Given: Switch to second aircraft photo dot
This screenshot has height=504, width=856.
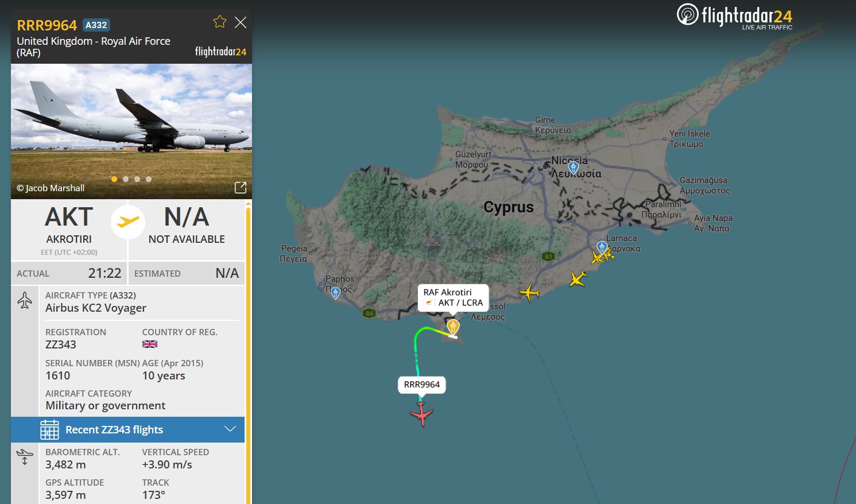Looking at the screenshot, I should click(x=126, y=179).
